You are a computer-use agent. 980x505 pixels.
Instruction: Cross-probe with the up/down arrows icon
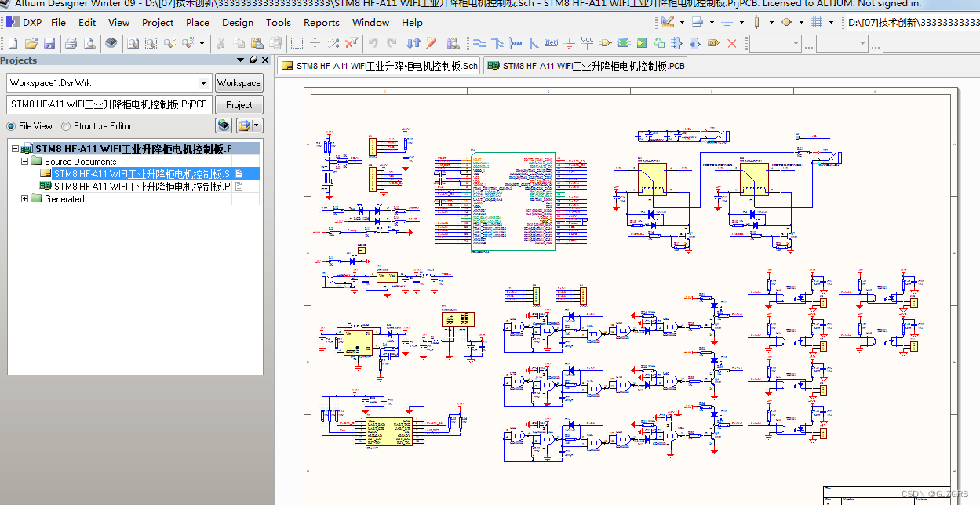point(413,43)
